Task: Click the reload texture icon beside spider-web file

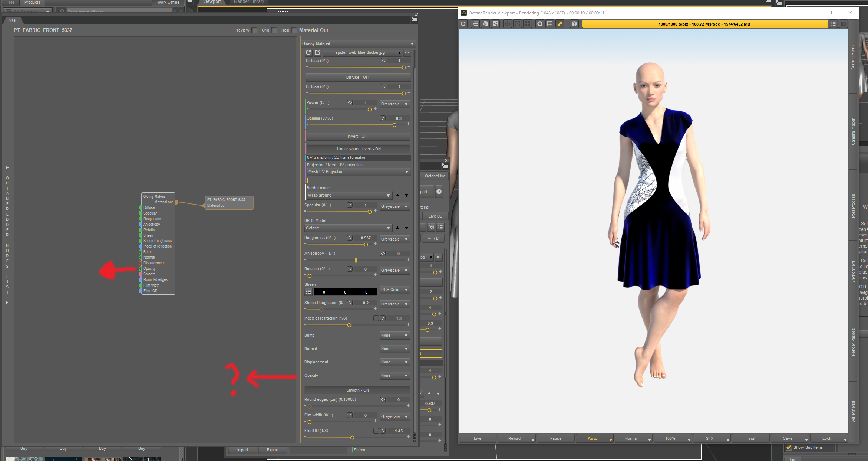Action: point(308,53)
